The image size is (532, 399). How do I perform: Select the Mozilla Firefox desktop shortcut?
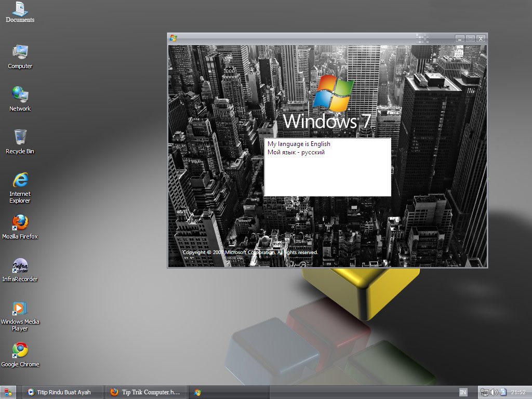point(20,228)
